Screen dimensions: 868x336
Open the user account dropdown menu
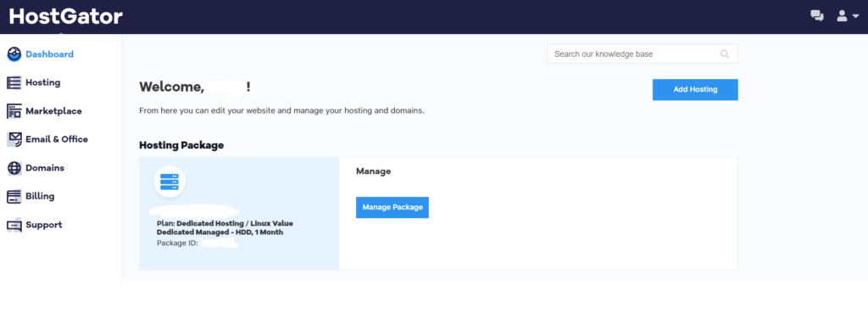click(848, 16)
